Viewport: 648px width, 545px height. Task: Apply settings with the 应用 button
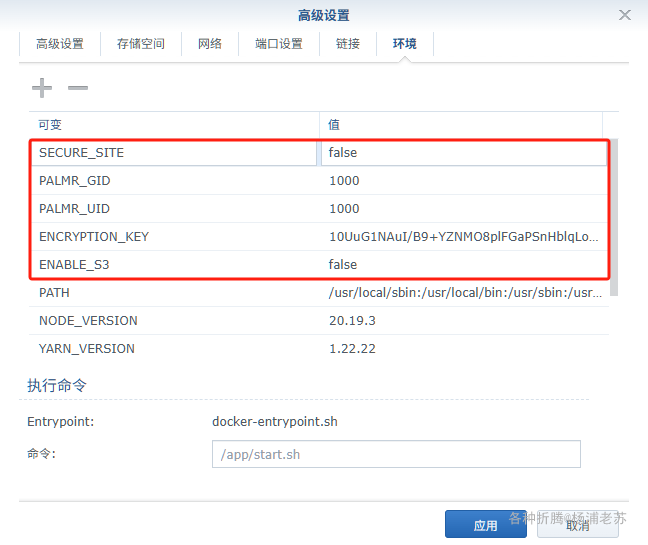coord(486,524)
